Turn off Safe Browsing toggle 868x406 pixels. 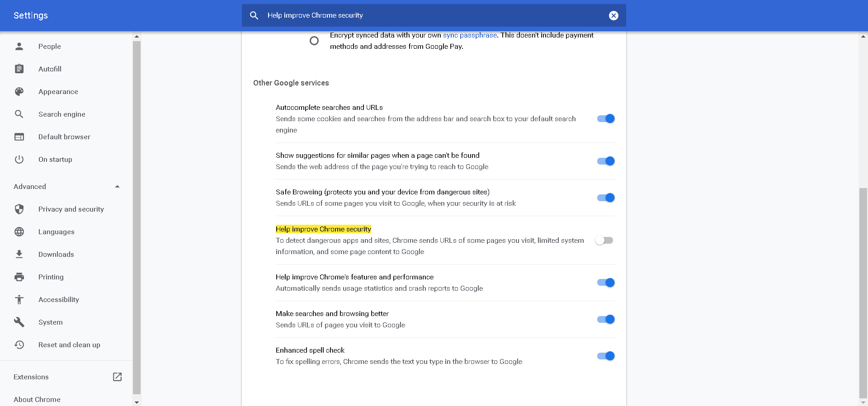pos(606,198)
